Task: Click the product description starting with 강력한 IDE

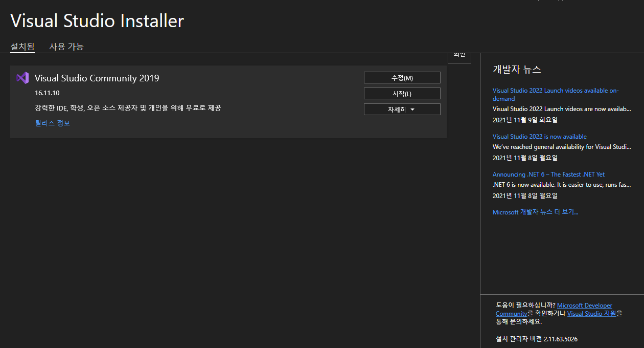Action: [128, 108]
